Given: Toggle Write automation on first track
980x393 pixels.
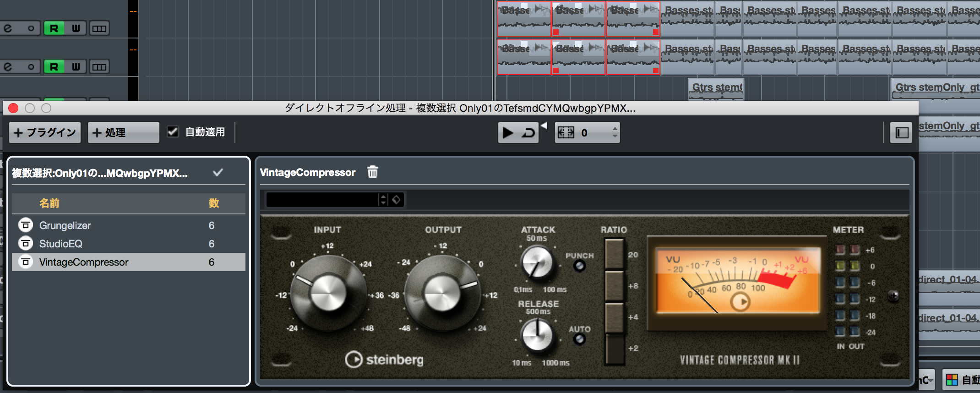Looking at the screenshot, I should tap(76, 28).
